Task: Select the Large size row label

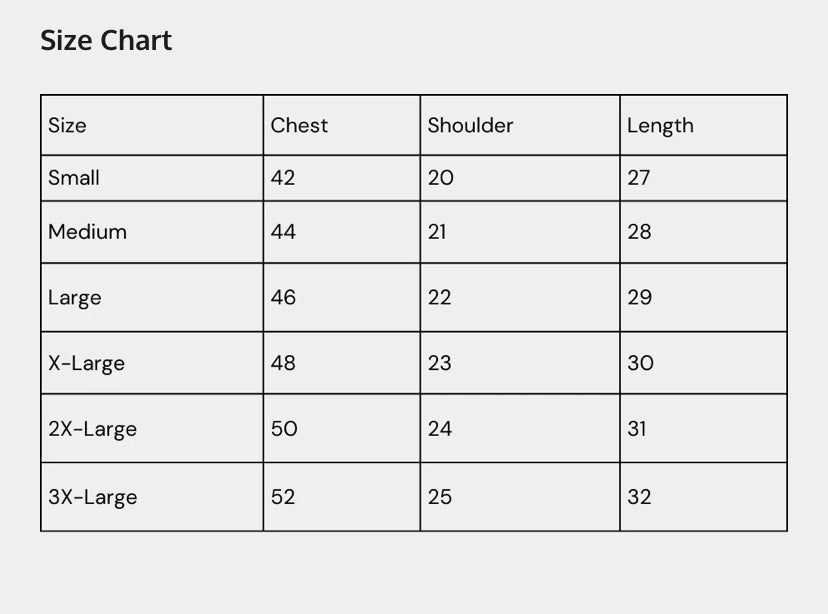Action: [x=74, y=298]
